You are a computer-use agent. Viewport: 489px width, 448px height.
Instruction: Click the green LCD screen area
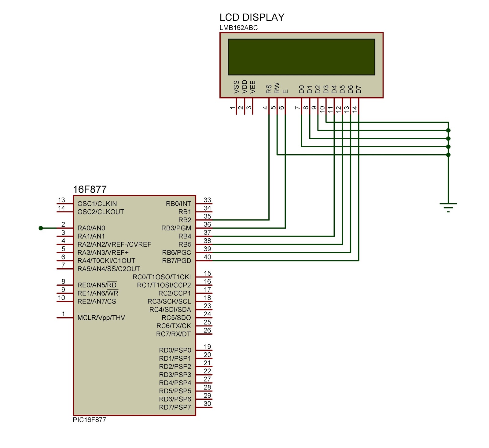point(301,57)
